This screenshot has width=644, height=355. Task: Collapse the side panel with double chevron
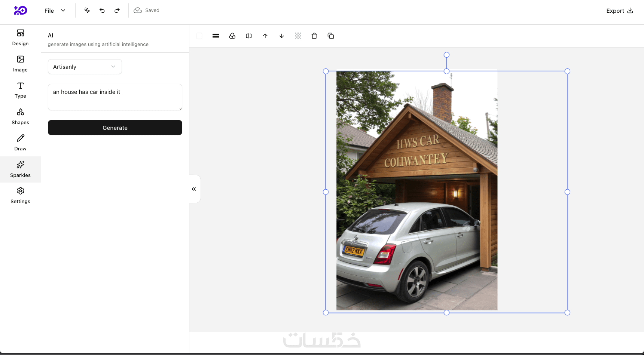194,189
